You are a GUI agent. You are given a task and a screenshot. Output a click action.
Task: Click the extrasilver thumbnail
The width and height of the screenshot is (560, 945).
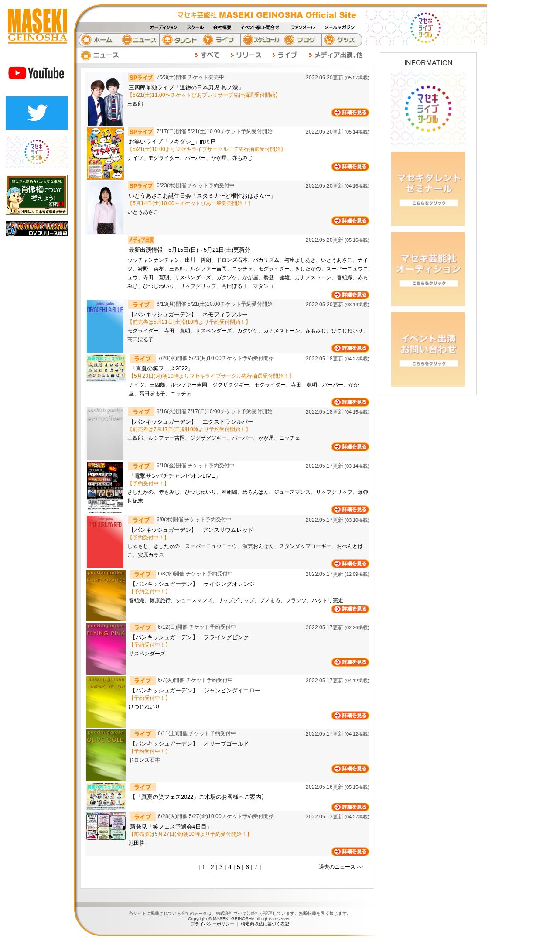[x=105, y=434]
